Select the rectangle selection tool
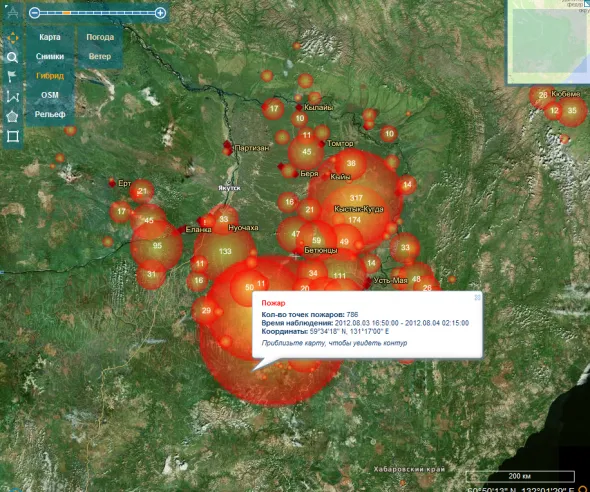Image resolution: width=590 pixels, height=492 pixels. pos(12,136)
